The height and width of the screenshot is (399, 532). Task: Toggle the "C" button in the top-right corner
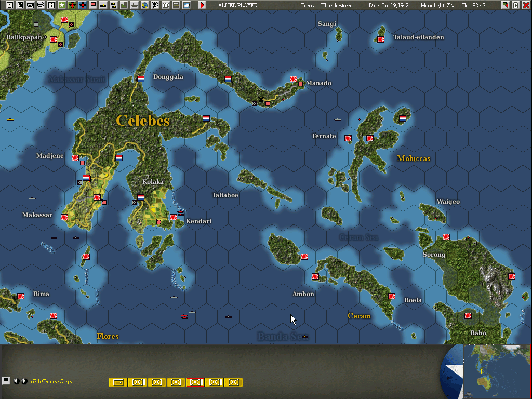coord(516,5)
